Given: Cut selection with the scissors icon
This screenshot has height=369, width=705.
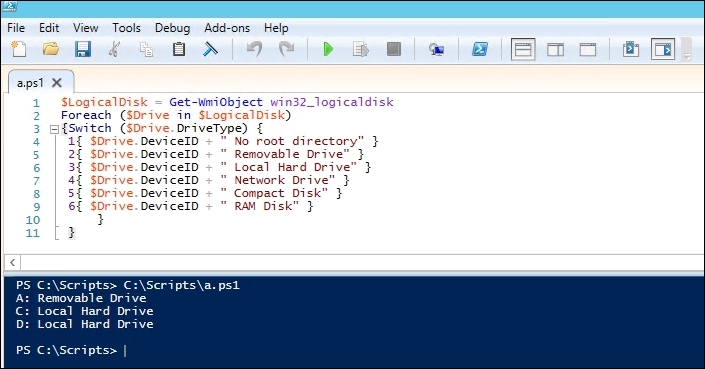Looking at the screenshot, I should [115, 49].
